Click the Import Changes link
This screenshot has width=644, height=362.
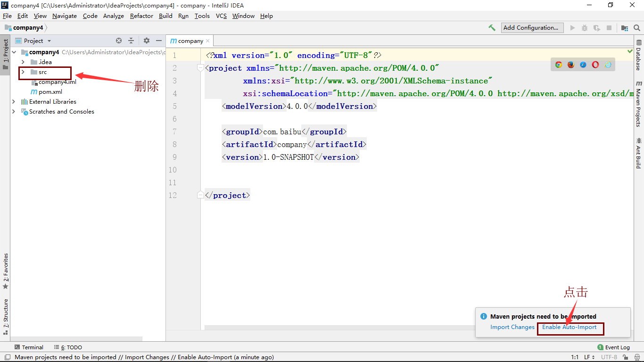point(512,327)
